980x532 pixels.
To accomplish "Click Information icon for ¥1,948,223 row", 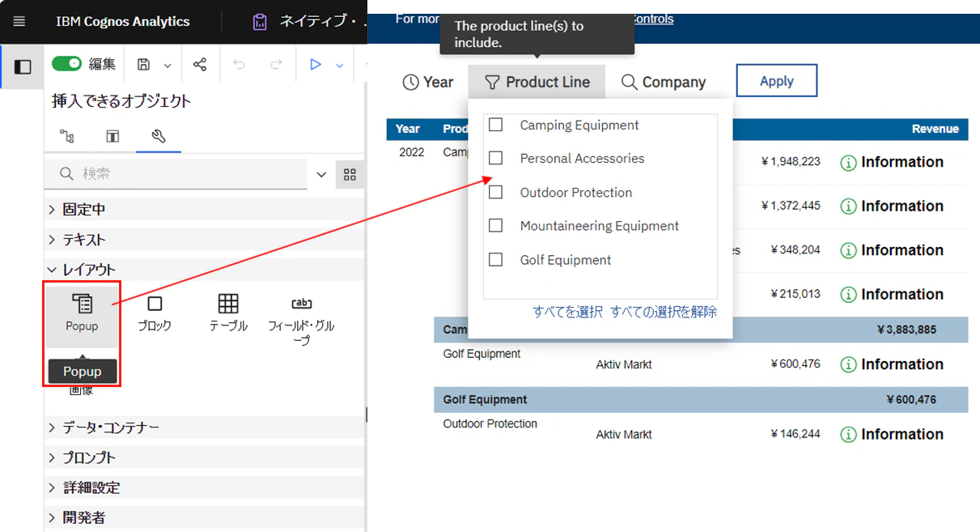I will 848,163.
